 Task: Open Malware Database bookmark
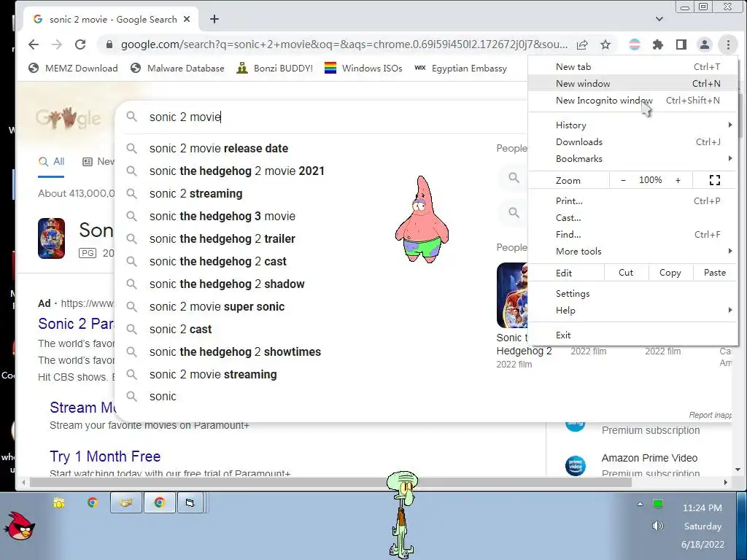click(x=177, y=68)
